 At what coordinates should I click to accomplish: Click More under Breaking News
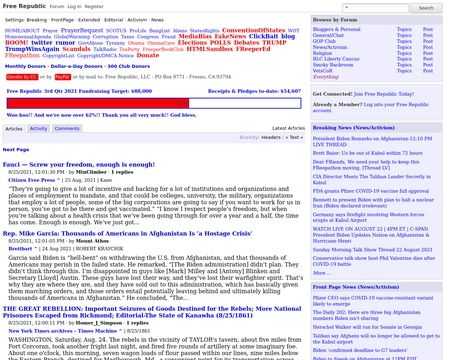point(321,273)
